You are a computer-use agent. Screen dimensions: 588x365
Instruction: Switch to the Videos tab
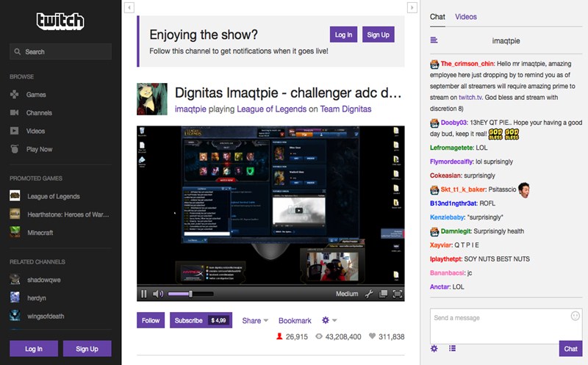pyautogui.click(x=466, y=17)
